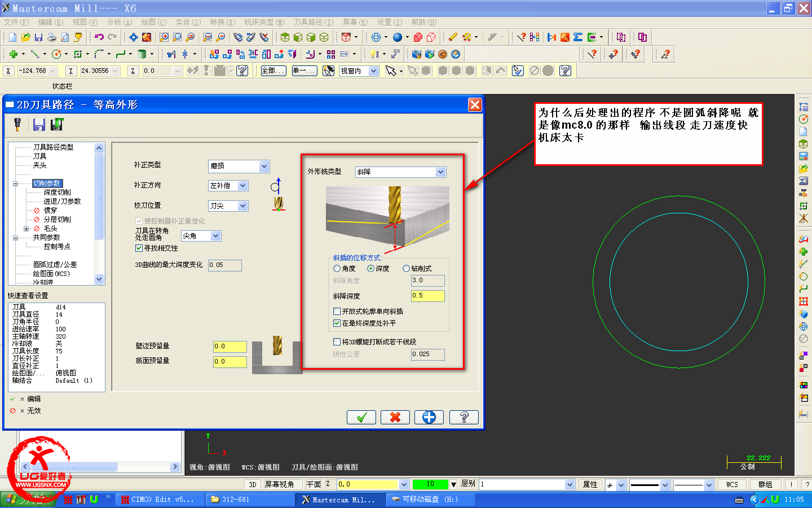Toggle the 3D mode button in status bar
Image resolution: width=812 pixels, height=508 pixels.
[x=253, y=484]
